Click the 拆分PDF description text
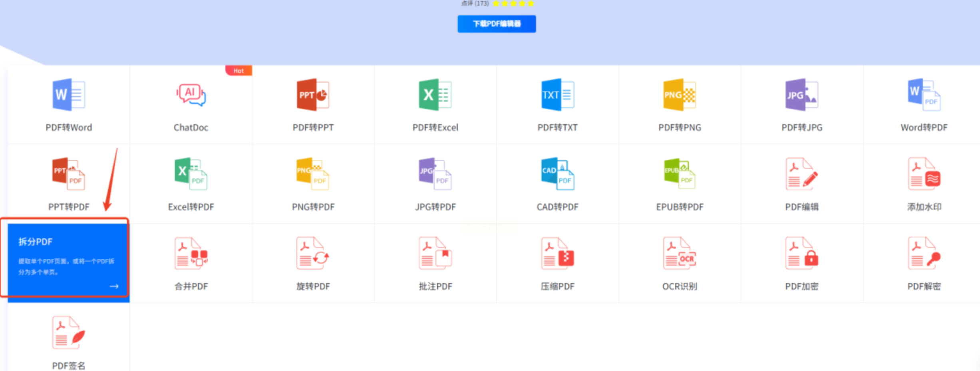This screenshot has width=980, height=371. tap(66, 266)
